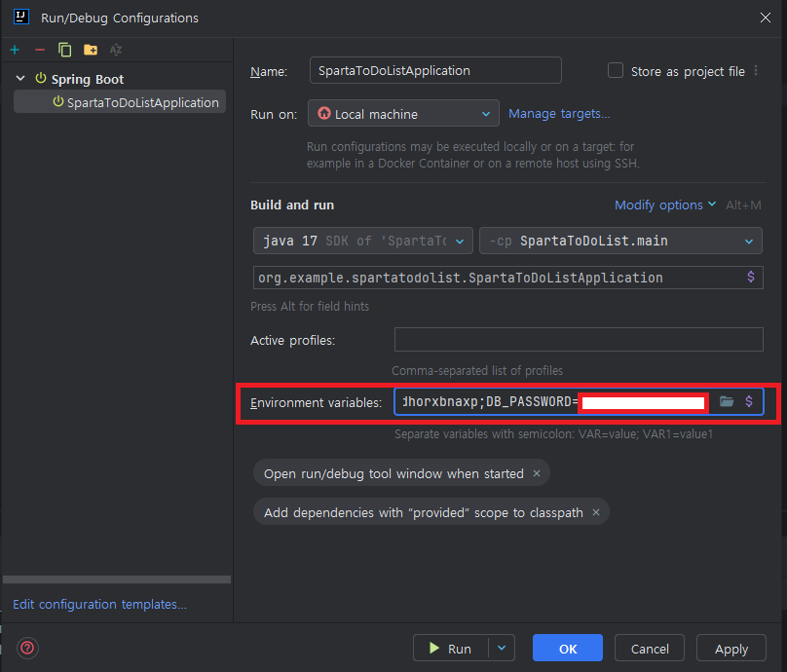Viewport: 787px width, 672px height.
Task: Click the Cancel button
Action: (650, 648)
